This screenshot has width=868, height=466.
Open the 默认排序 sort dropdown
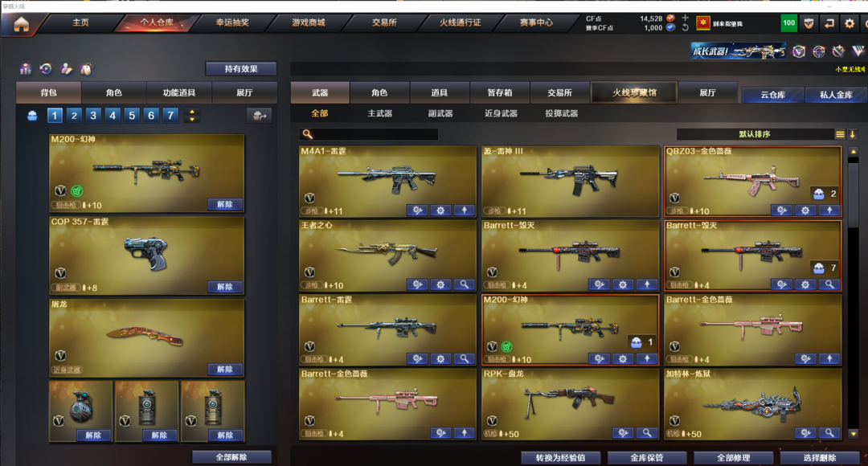point(755,134)
